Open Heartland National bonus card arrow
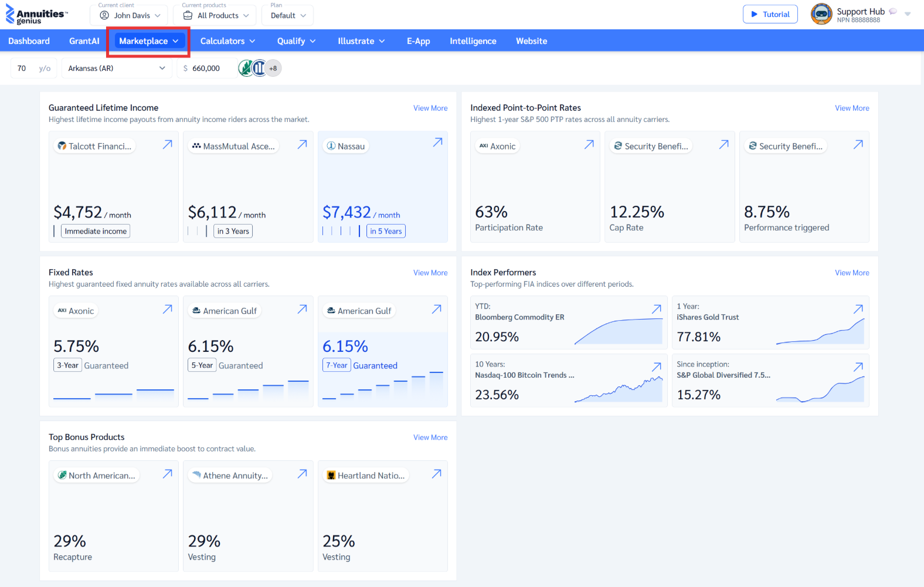The image size is (924, 587). (437, 474)
